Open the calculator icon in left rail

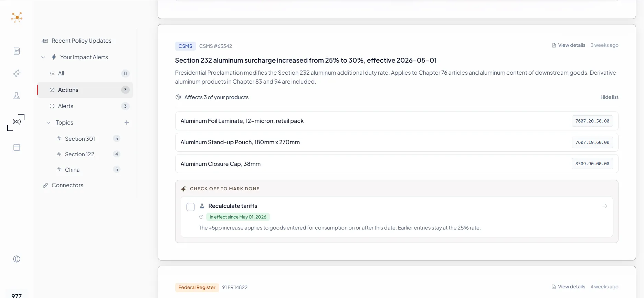[x=17, y=51]
